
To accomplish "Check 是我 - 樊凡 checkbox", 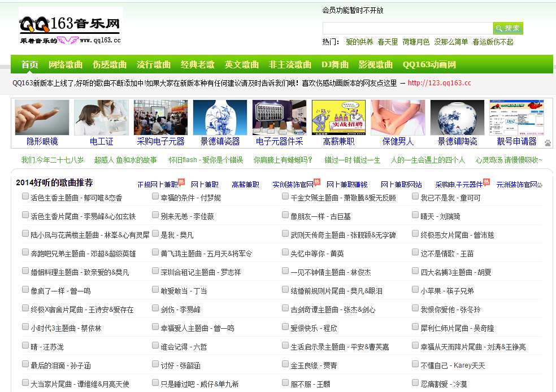I will pyautogui.click(x=155, y=233).
